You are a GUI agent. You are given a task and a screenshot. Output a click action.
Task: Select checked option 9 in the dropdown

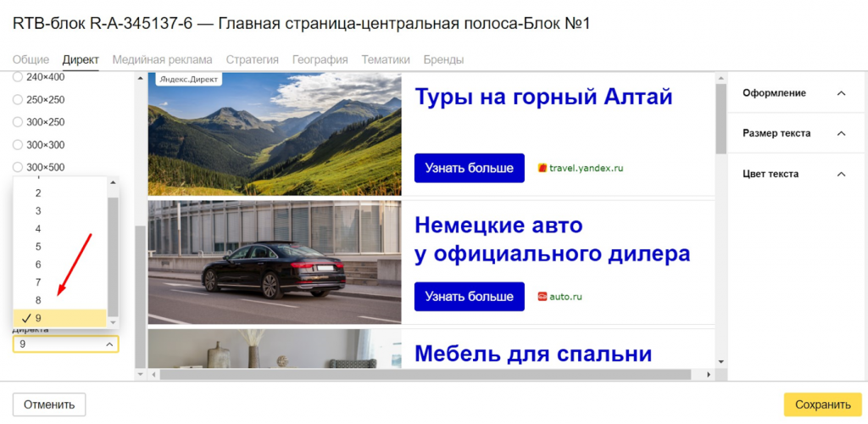click(x=60, y=318)
